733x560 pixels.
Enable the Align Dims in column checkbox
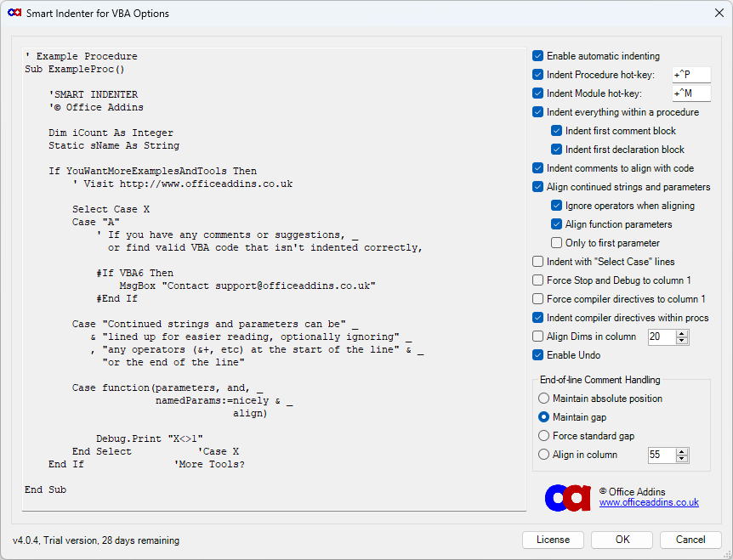coord(538,337)
